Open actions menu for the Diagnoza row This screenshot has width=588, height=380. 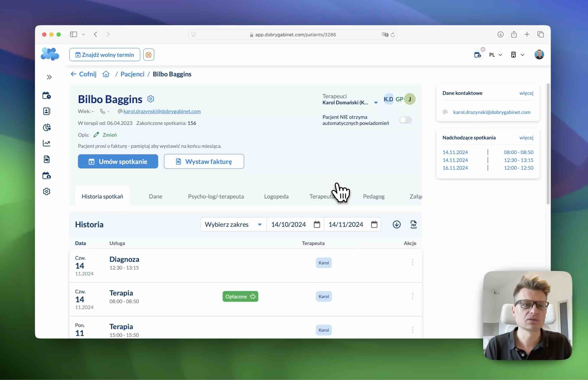(412, 262)
